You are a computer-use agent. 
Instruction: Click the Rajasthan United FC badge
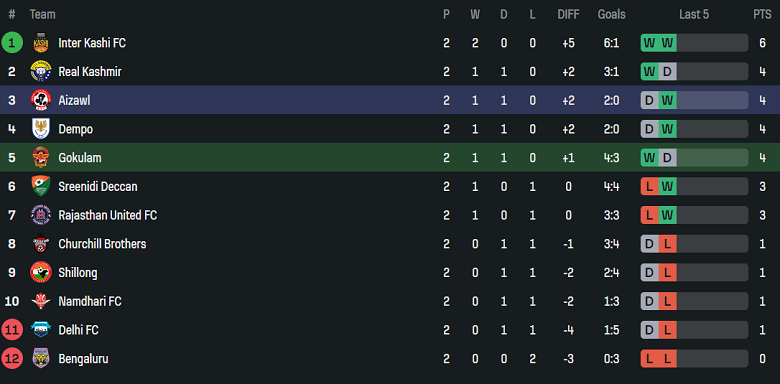tap(41, 215)
